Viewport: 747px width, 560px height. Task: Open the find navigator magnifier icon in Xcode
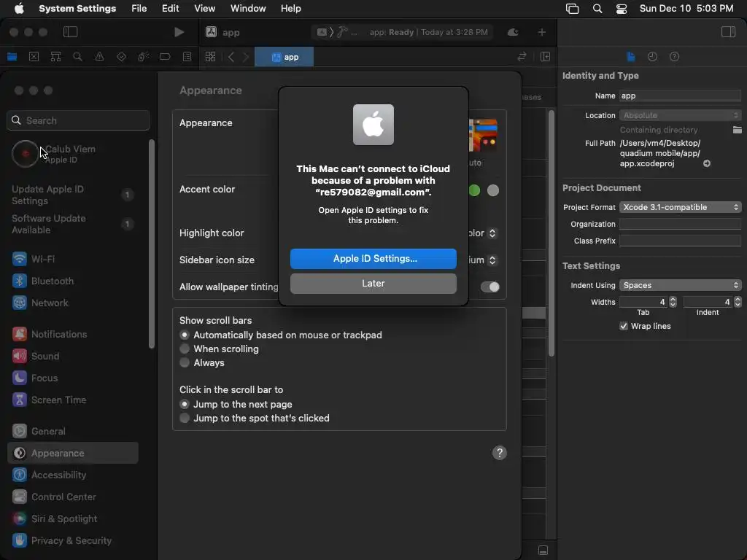click(x=77, y=57)
